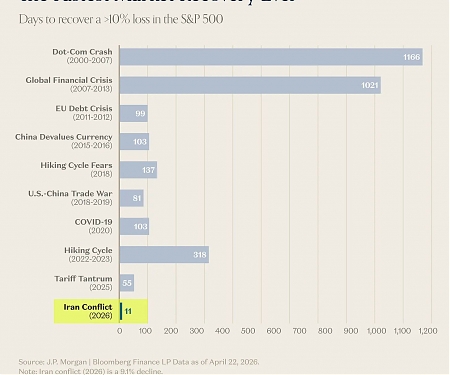
Task: Select the 'U.S.-China Trade War' label
Action: click(70, 194)
